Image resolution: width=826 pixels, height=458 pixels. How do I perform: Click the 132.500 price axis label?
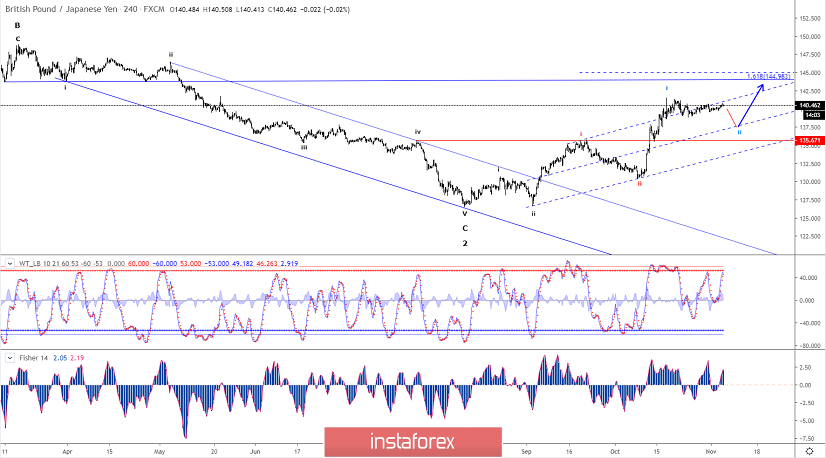point(810,164)
